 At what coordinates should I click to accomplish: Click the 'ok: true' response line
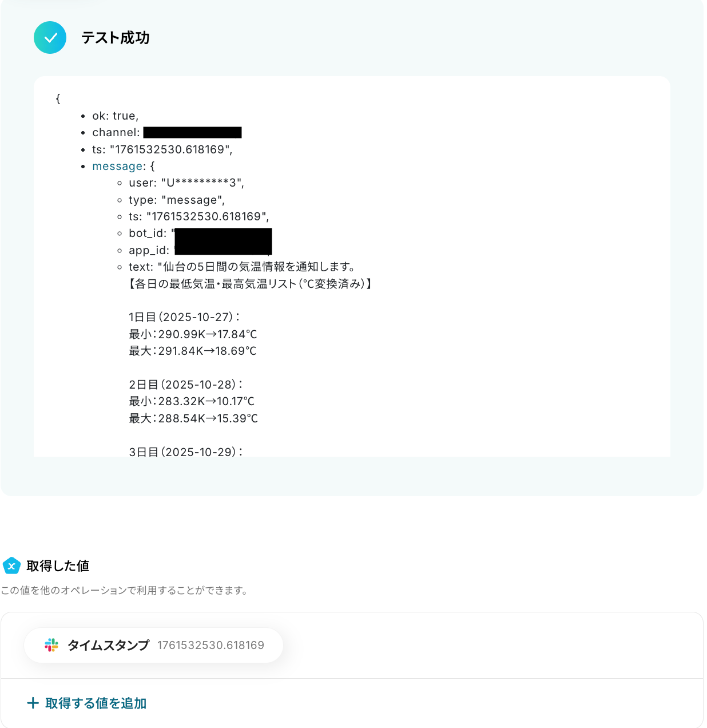(x=116, y=116)
